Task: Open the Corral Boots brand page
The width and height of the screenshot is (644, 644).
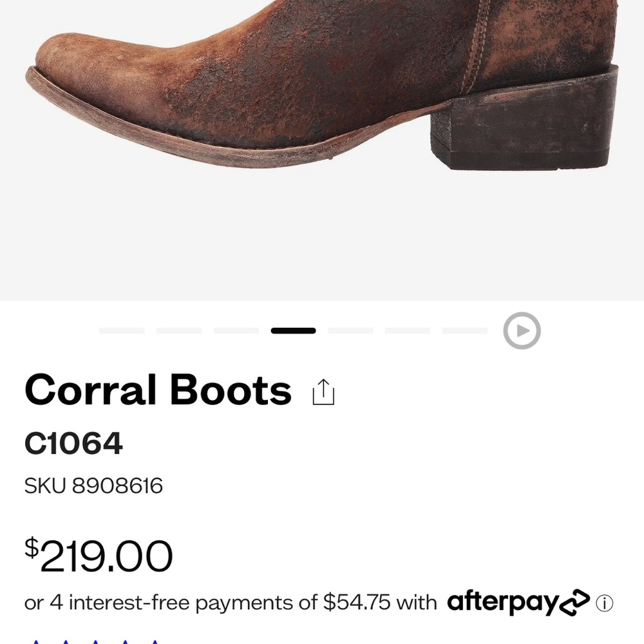Action: coord(157,390)
